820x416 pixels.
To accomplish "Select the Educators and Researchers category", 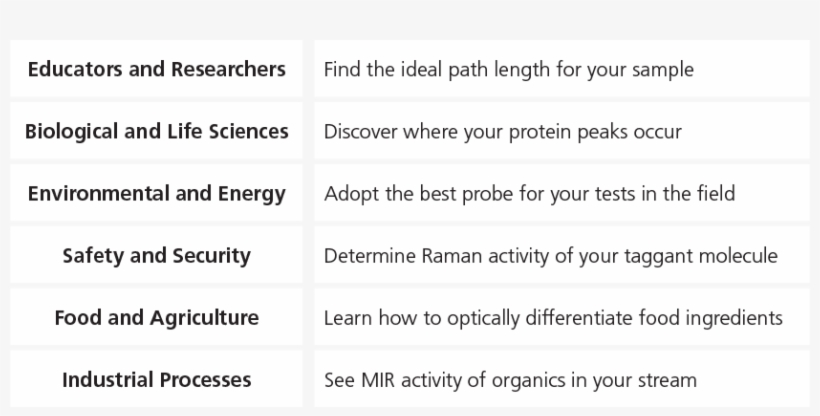I will click(157, 70).
